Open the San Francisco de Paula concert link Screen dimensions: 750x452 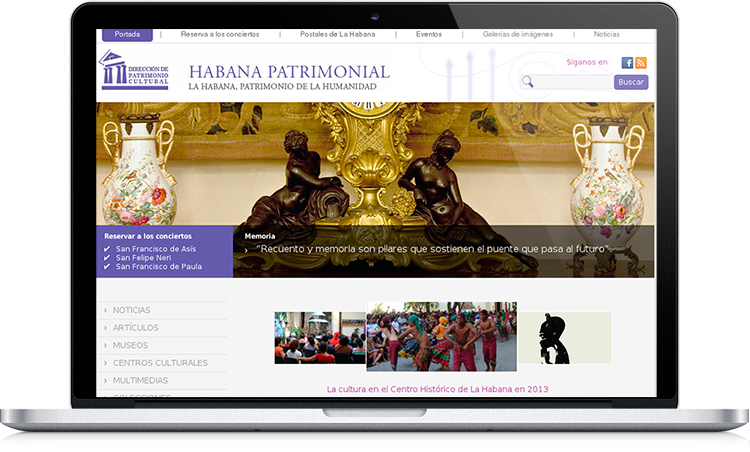(x=159, y=266)
